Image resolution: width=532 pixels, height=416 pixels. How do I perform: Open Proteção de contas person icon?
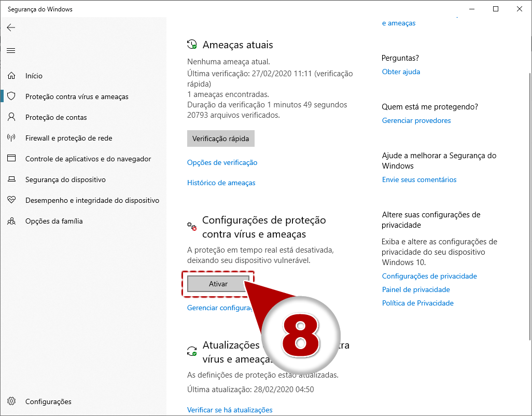pos(11,117)
